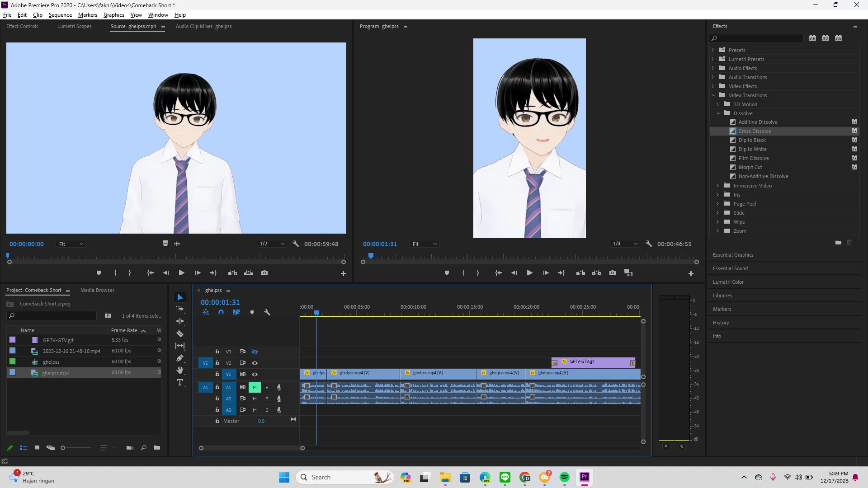Click Insert button in Source monitor

[x=232, y=273]
